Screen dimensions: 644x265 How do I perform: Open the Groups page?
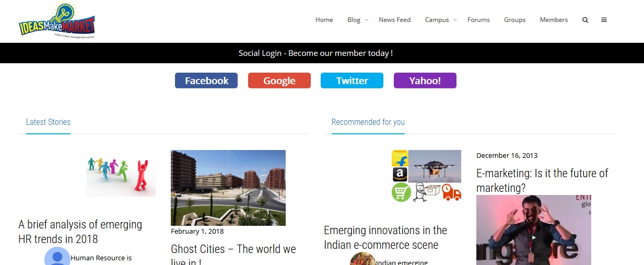point(514,20)
